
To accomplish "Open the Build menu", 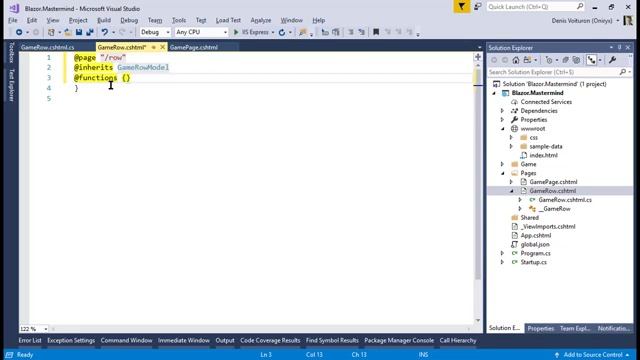I will pos(104,20).
